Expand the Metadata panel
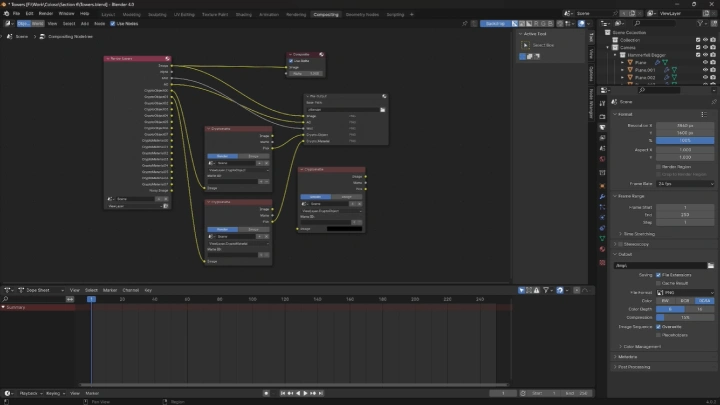Viewport: 720px width, 405px height. (x=615, y=357)
